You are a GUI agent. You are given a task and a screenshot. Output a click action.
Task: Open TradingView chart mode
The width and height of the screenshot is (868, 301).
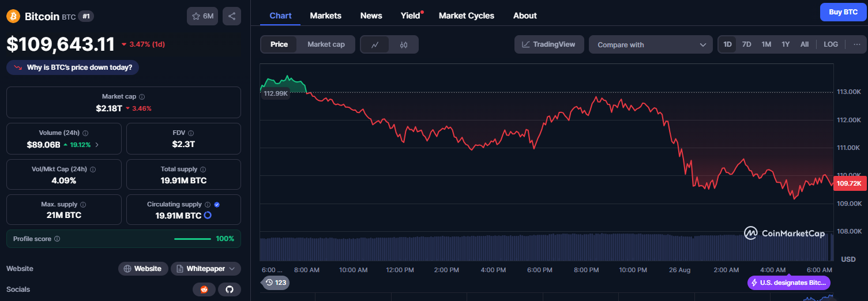pos(549,44)
